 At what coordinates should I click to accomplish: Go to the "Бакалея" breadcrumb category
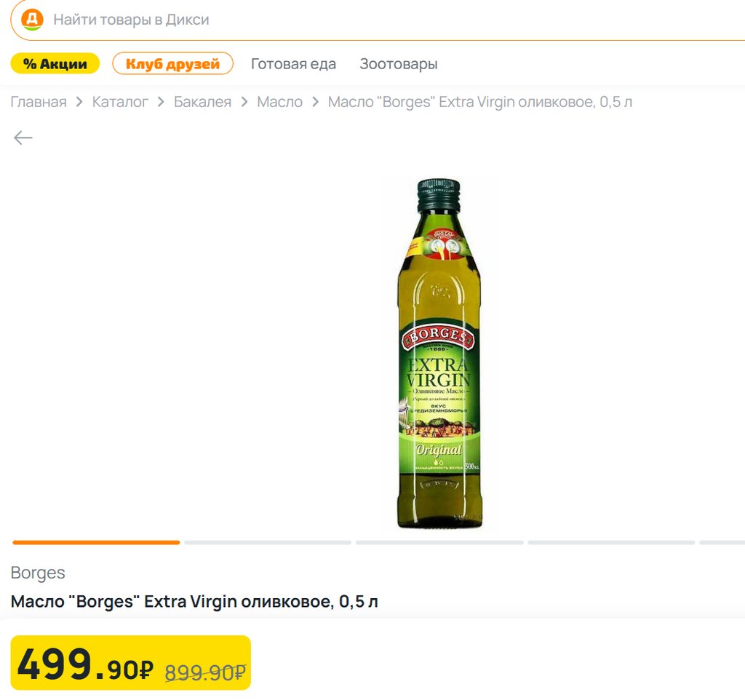coord(202,102)
